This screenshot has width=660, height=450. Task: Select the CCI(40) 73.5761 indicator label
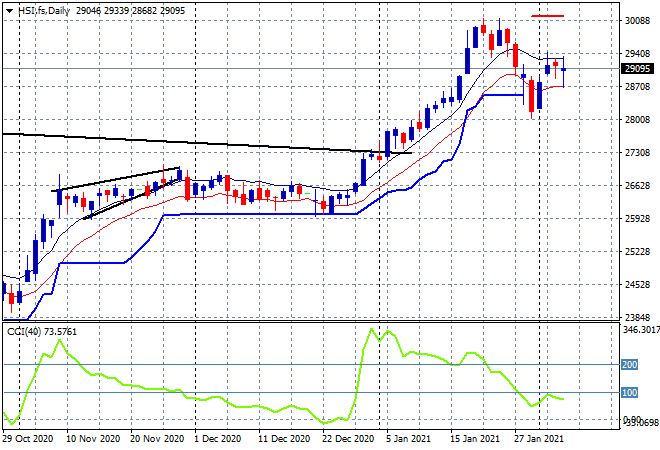[x=42, y=332]
